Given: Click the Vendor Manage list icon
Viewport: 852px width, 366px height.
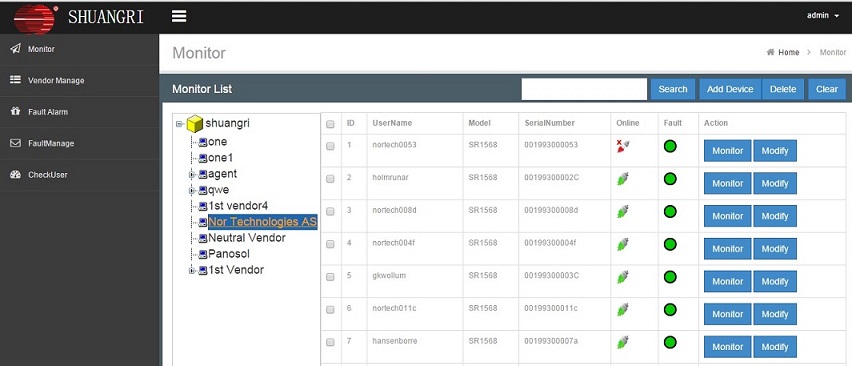Looking at the screenshot, I should click(15, 80).
